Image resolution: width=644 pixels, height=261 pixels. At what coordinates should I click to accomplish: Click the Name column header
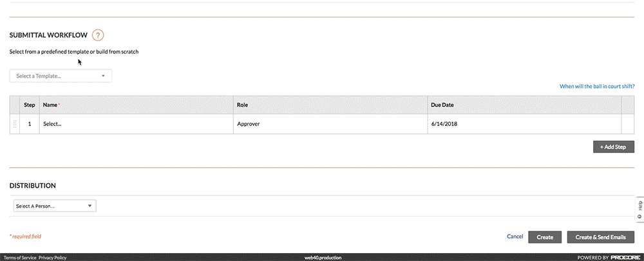coord(50,104)
